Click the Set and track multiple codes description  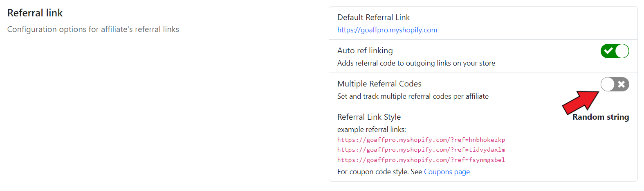[x=413, y=96]
